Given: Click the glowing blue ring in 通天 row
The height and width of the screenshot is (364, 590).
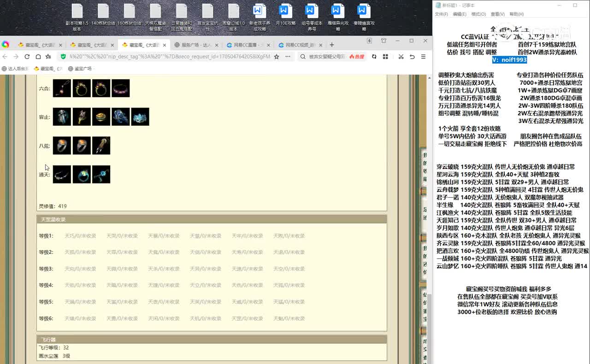Looking at the screenshot, I should click(82, 174).
